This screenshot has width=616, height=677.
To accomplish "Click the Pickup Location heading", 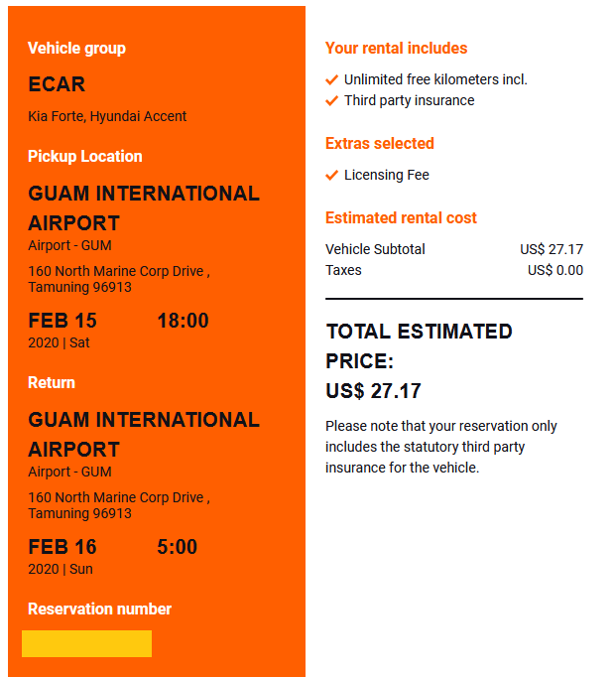I will [84, 156].
